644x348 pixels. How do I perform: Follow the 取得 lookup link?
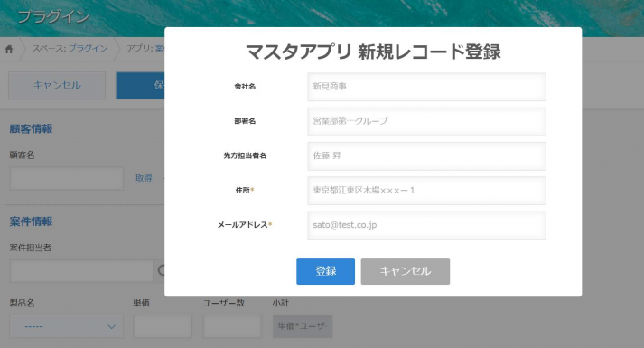(x=144, y=178)
